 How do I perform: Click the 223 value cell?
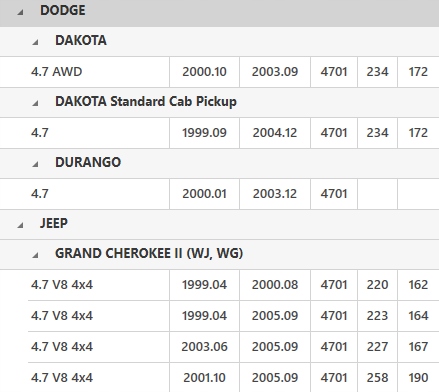(377, 316)
